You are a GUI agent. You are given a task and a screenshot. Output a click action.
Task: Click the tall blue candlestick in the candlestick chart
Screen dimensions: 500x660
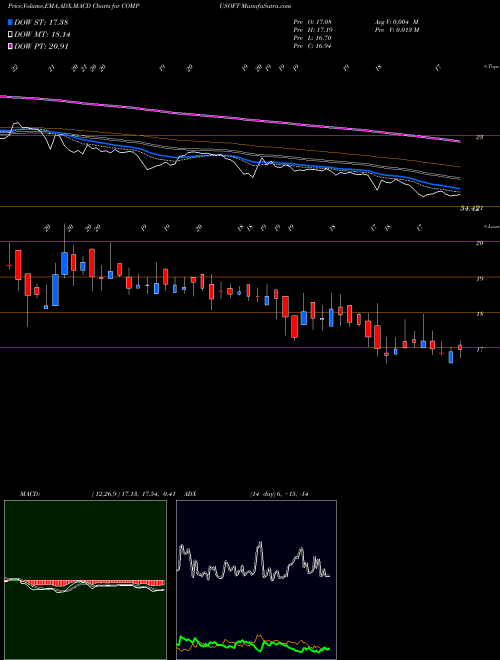[55, 290]
